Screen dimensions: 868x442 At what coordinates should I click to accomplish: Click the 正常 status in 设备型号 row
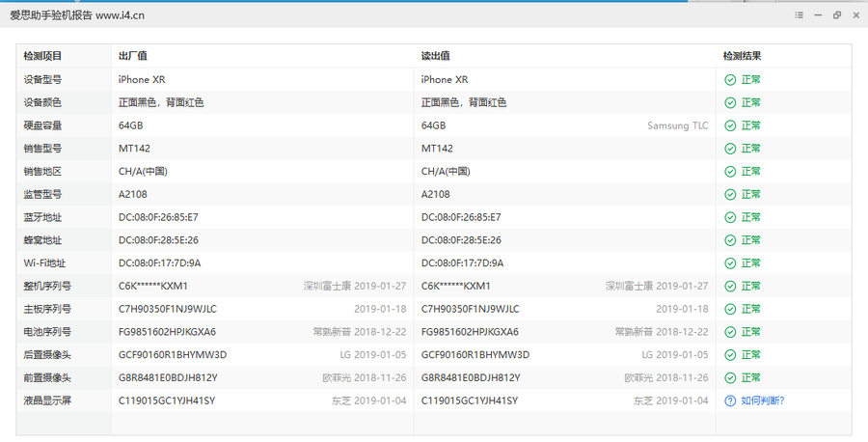(750, 80)
